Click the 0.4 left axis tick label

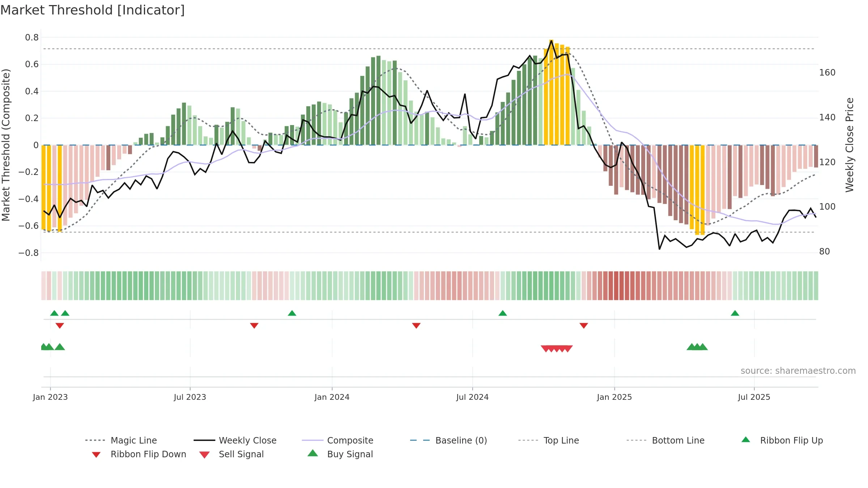[x=32, y=91]
